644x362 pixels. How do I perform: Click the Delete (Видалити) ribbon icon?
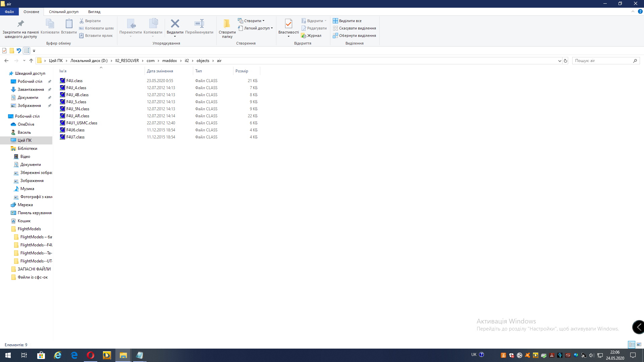coord(175,24)
